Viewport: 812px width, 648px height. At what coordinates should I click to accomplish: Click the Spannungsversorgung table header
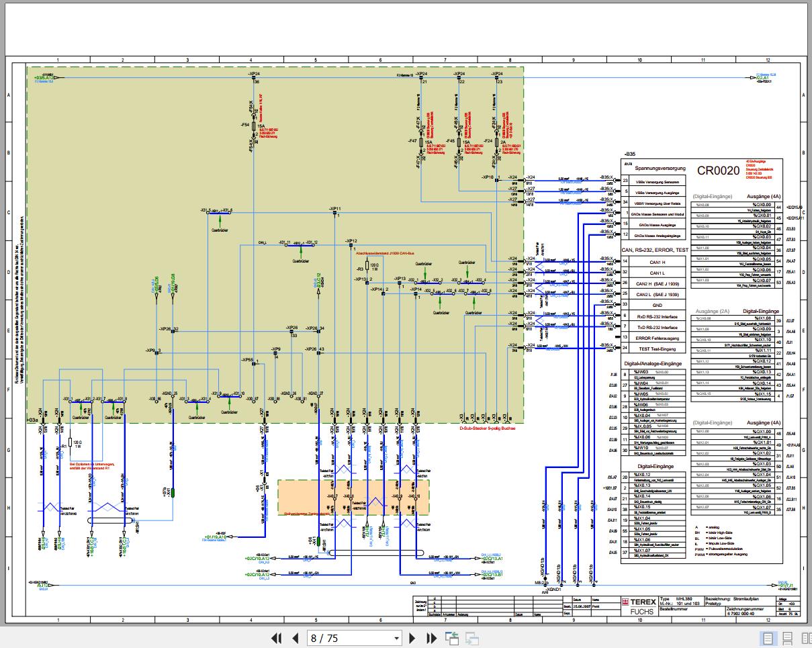pyautogui.click(x=662, y=169)
